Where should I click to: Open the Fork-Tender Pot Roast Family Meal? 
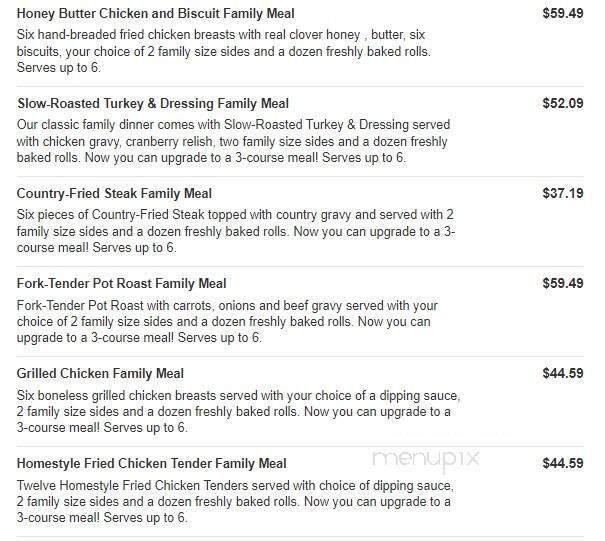[122, 284]
